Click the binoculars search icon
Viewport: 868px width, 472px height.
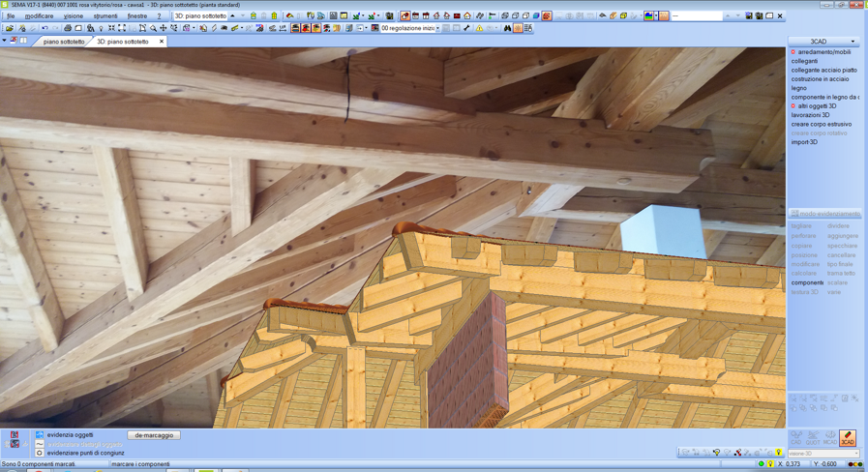[x=507, y=28]
